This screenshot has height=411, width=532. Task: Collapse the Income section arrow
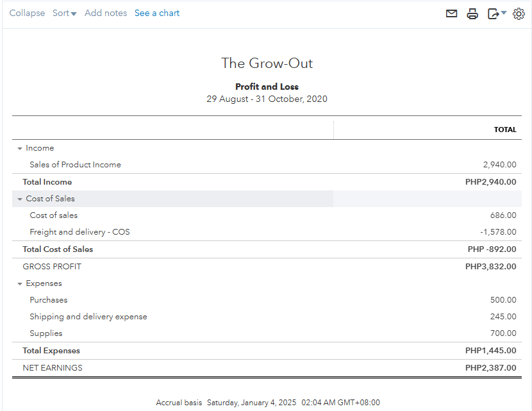tap(20, 149)
